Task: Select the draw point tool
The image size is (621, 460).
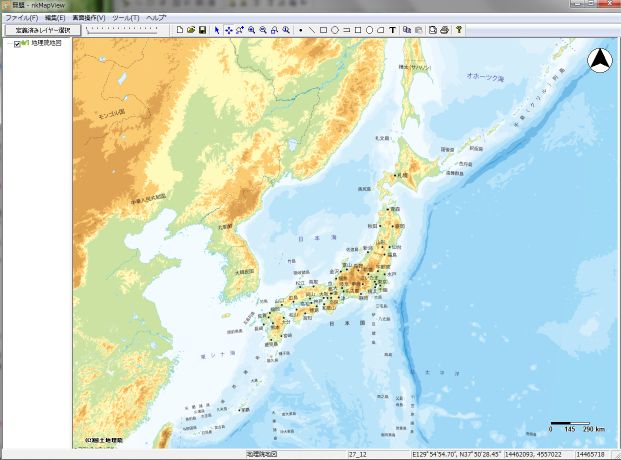Action: 300,30
